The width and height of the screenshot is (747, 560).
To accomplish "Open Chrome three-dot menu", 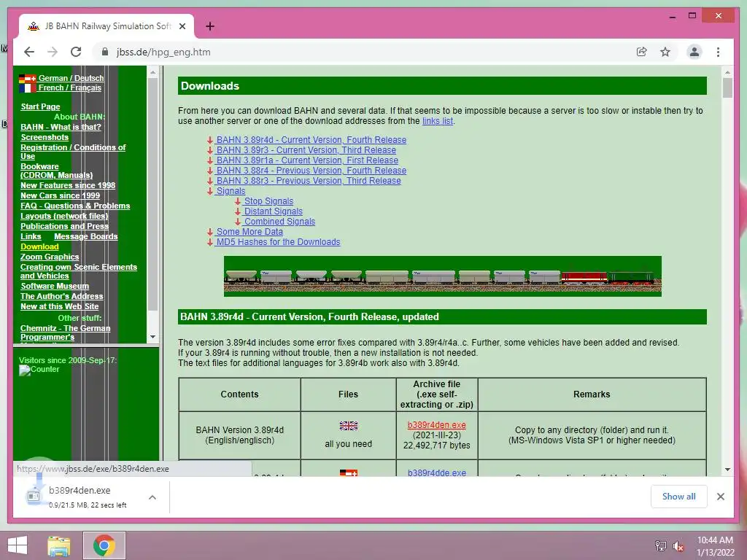I will [x=718, y=52].
